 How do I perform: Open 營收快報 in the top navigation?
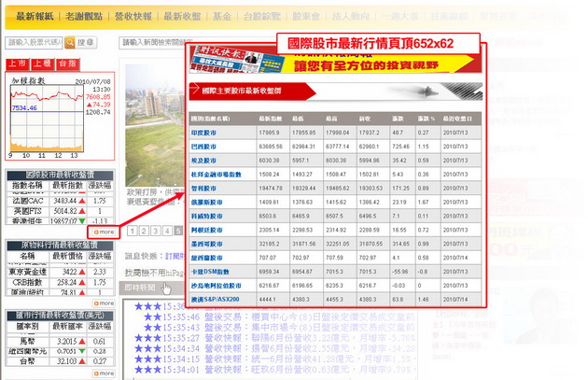[x=133, y=16]
